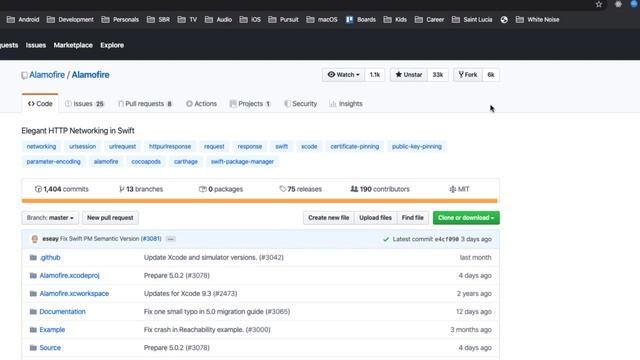This screenshot has height=360, width=640.
Task: Open the Branch master dropdown
Action: coord(50,218)
